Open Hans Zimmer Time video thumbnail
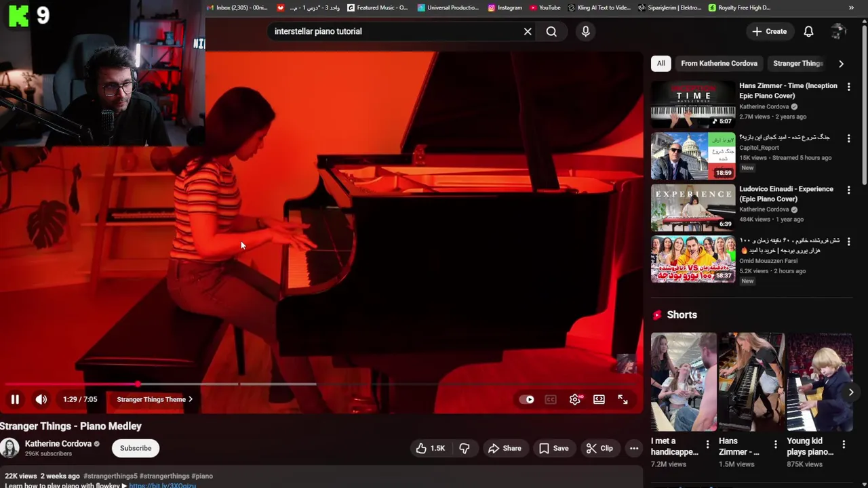 pyautogui.click(x=693, y=104)
